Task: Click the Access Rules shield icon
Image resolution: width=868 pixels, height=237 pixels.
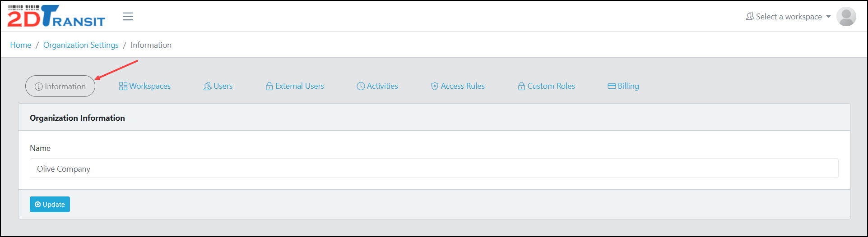Action: (x=435, y=86)
